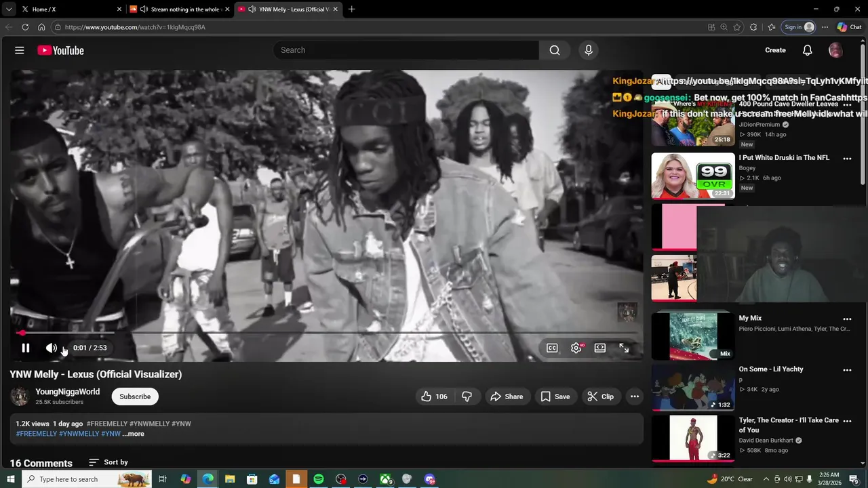Open Copilot Chat in Edge
The image size is (868, 488).
(849, 27)
